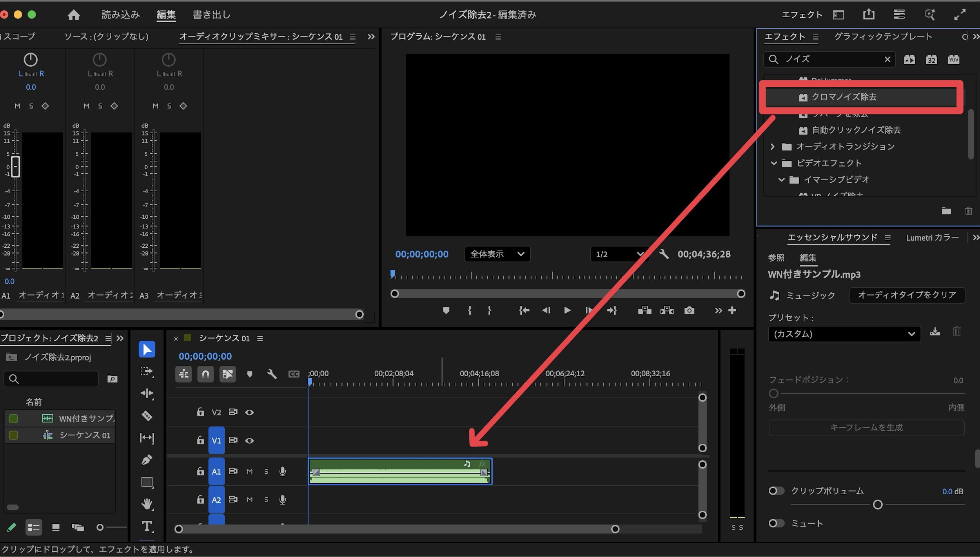Select the Type tool
The image size is (980, 557).
tap(147, 526)
